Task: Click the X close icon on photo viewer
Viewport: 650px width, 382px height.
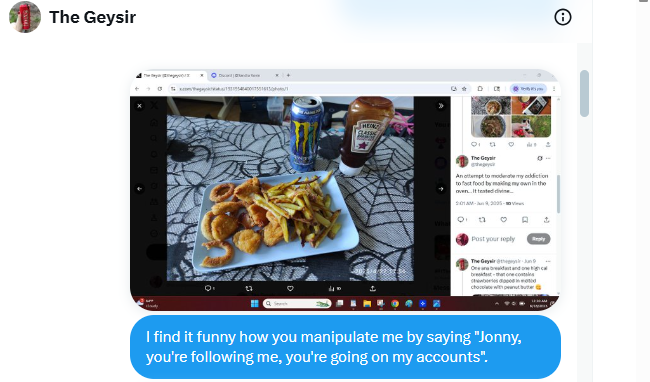Action: [x=140, y=106]
